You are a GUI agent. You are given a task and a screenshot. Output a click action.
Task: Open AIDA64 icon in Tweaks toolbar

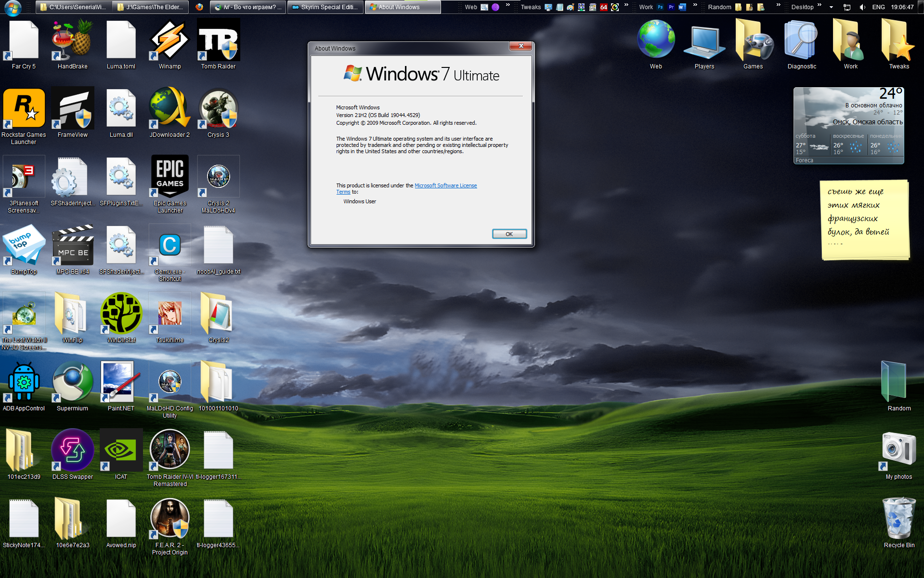click(603, 7)
